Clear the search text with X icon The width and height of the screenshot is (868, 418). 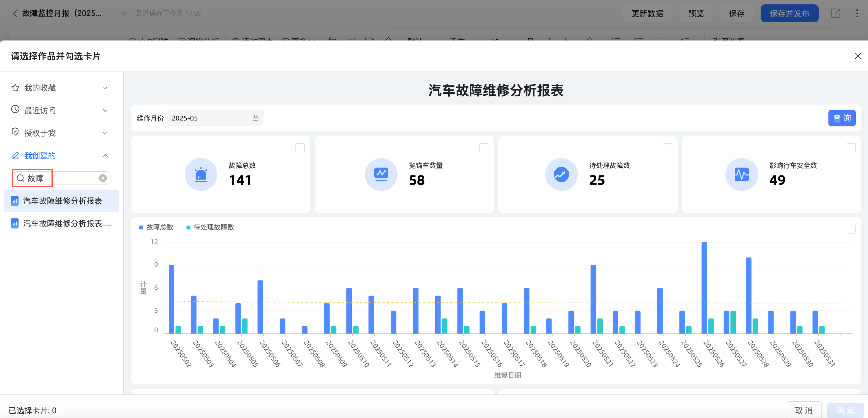tap(103, 178)
